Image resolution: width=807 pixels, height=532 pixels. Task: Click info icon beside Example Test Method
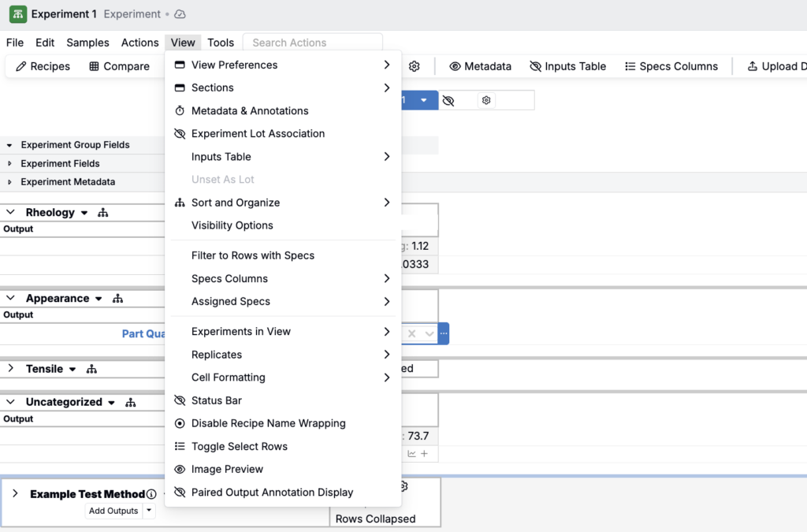151,494
